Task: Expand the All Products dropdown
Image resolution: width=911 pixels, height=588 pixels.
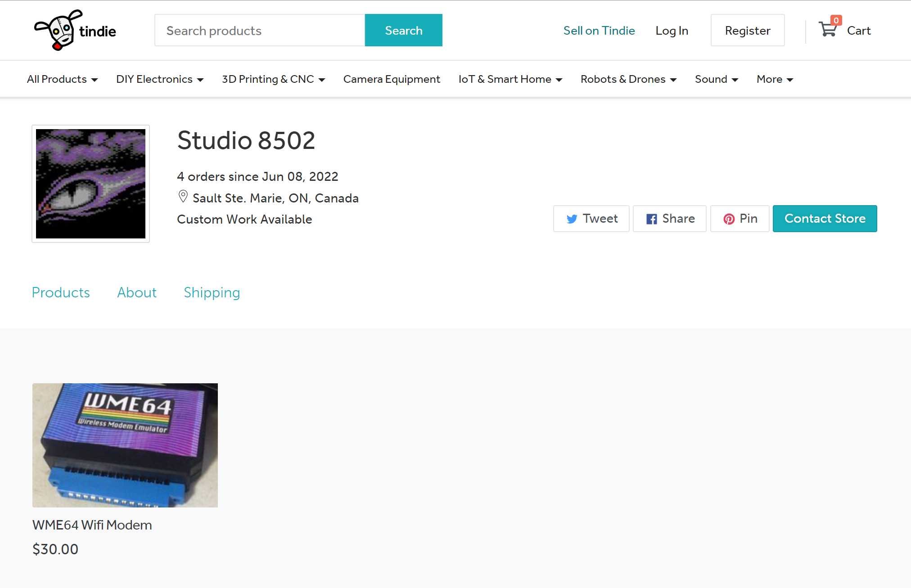Action: click(x=62, y=79)
